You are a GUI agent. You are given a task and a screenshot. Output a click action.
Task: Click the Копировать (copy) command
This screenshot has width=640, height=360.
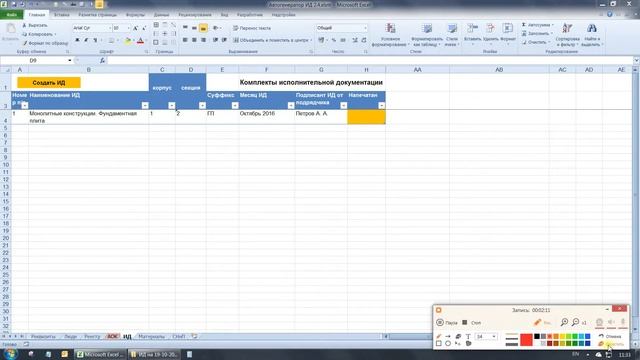point(39,34)
